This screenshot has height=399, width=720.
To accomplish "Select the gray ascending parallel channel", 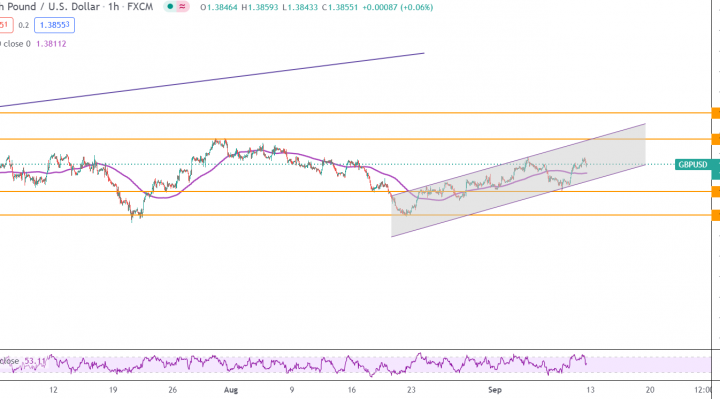I will click(519, 180).
